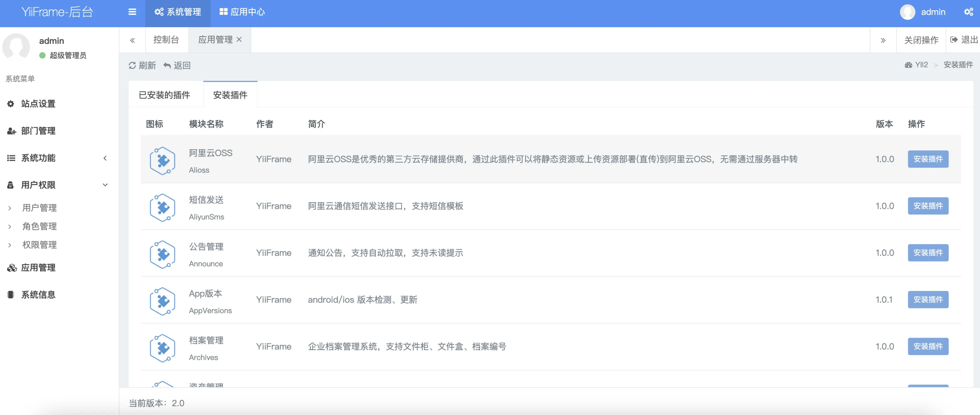980x415 pixels.
Task: Open 用户管理 submenu item
Action: 39,208
